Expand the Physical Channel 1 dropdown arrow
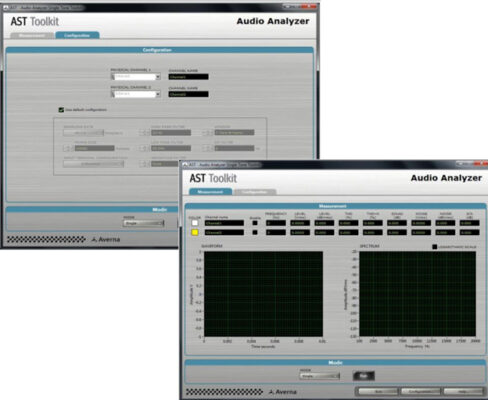The image size is (488, 400). click(x=158, y=77)
